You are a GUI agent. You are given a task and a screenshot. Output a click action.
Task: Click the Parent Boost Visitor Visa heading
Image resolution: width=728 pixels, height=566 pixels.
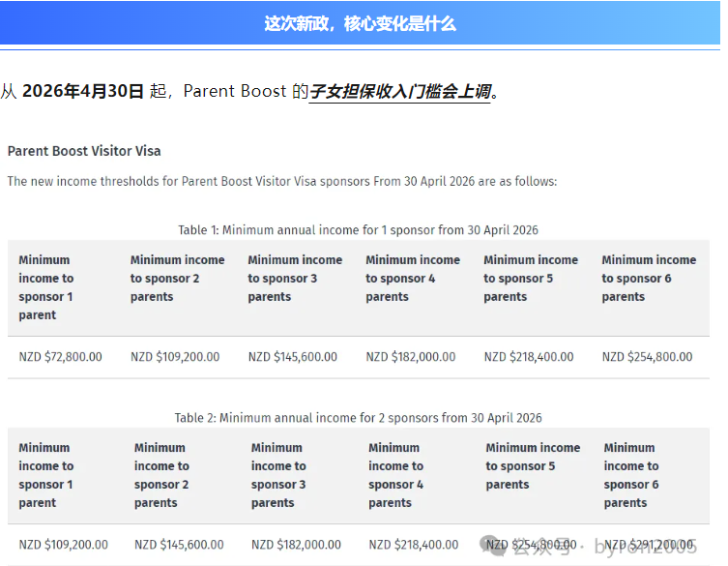pos(84,151)
